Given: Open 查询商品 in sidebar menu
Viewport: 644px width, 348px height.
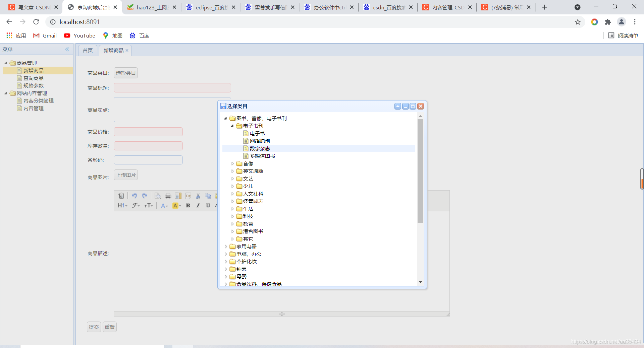Looking at the screenshot, I should 33,78.
